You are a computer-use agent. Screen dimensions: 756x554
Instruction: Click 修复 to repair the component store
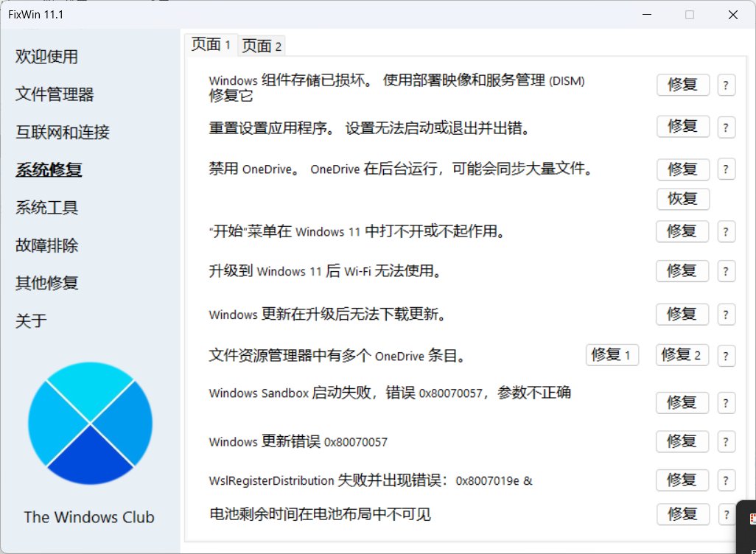click(682, 85)
